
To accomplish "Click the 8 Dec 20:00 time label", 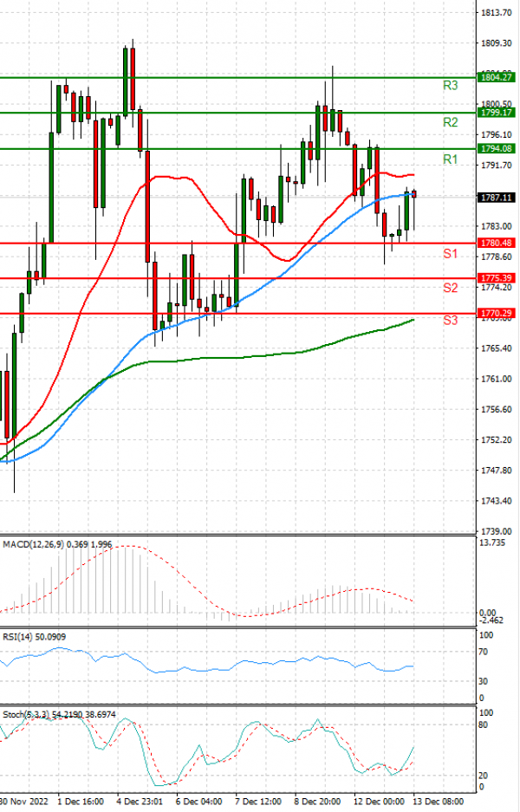I will [318, 802].
